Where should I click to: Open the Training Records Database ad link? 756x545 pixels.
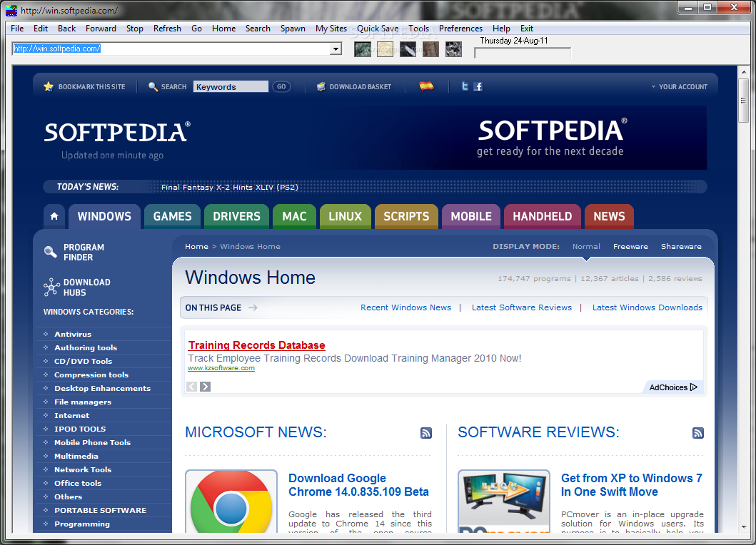[256, 345]
